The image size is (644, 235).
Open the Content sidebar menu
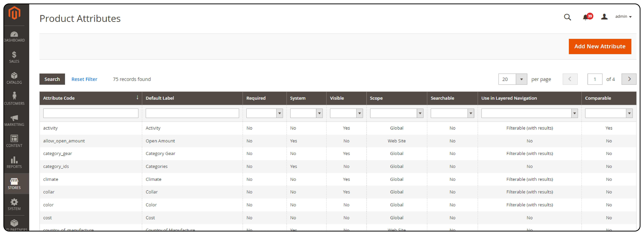tap(14, 141)
